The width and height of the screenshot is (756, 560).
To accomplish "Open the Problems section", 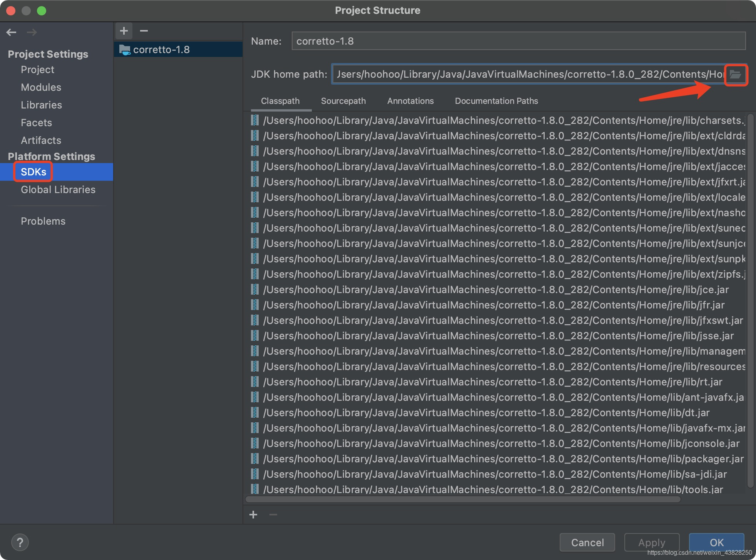I will [43, 221].
